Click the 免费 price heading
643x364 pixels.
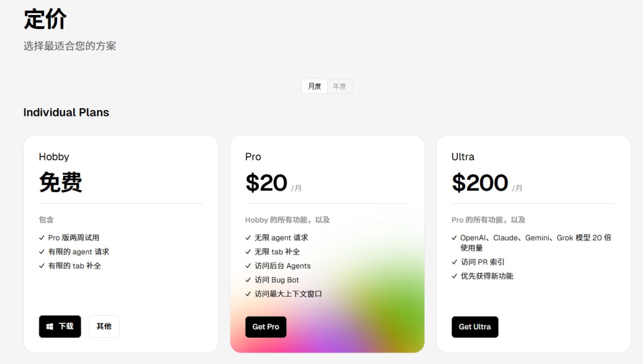(x=61, y=182)
